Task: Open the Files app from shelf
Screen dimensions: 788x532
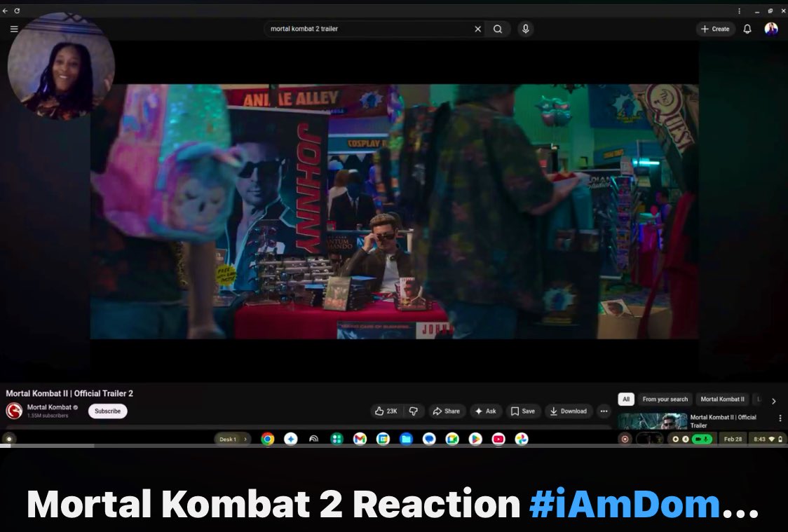Action: point(406,439)
